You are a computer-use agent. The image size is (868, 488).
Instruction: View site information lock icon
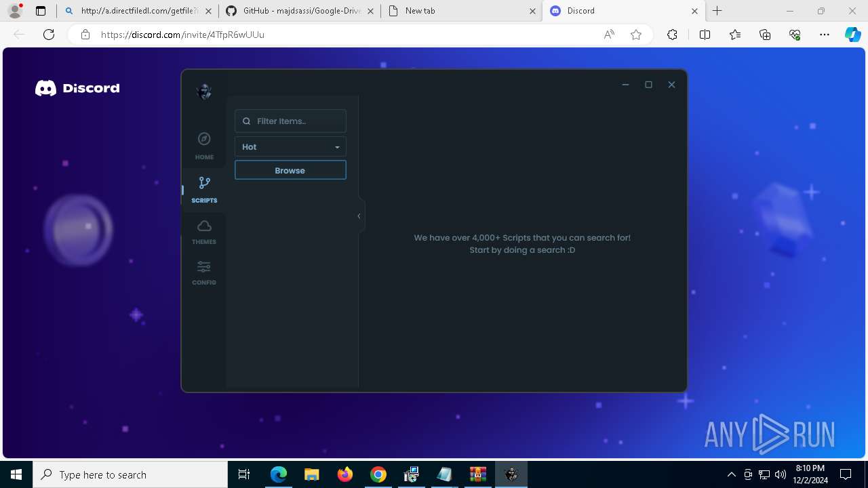[85, 35]
